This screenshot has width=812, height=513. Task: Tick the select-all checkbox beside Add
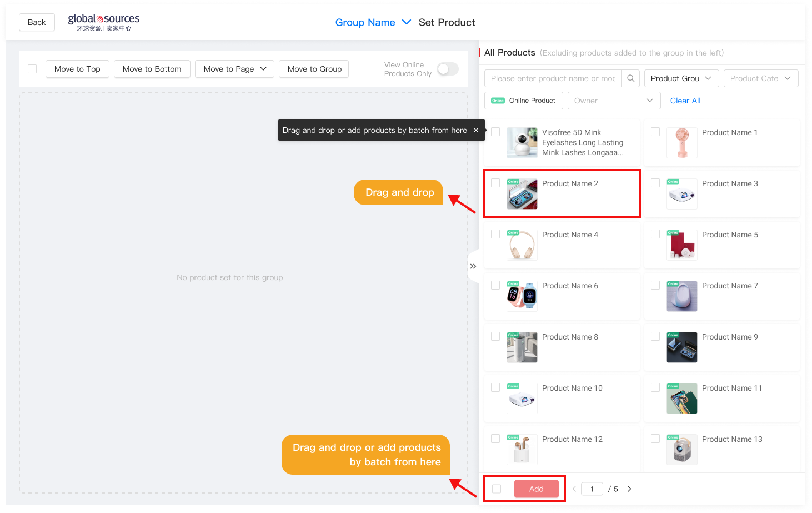(497, 489)
